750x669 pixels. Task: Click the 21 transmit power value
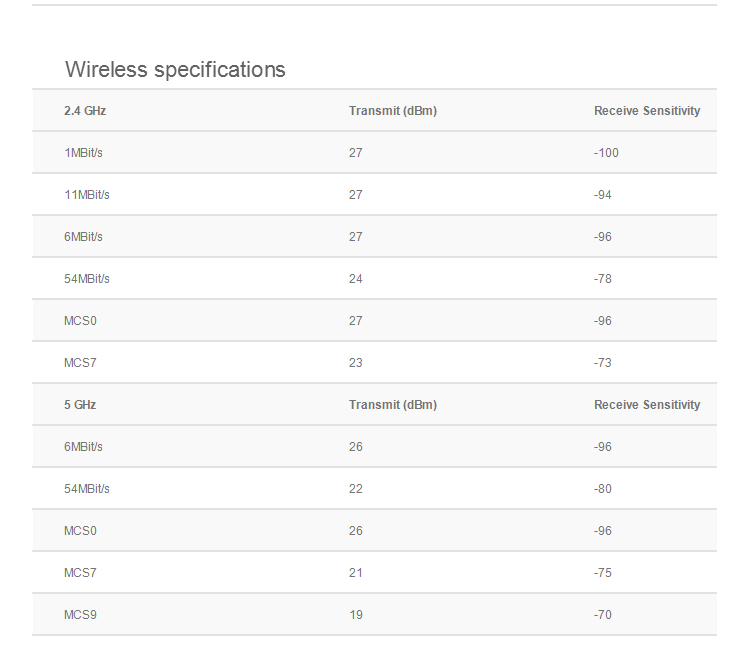355,573
